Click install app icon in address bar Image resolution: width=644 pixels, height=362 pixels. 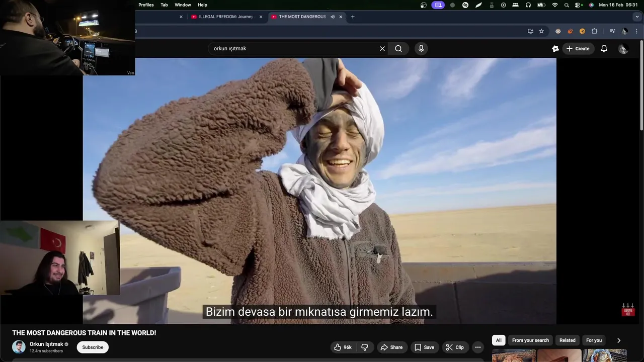[530, 31]
